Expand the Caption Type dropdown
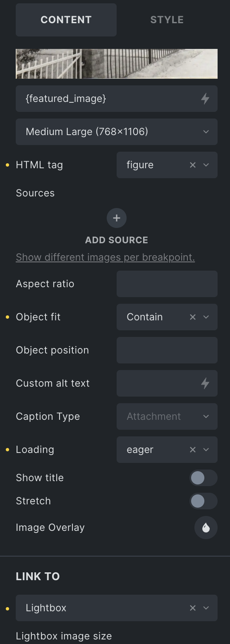Screen dimensions: 230x644 click(x=167, y=416)
